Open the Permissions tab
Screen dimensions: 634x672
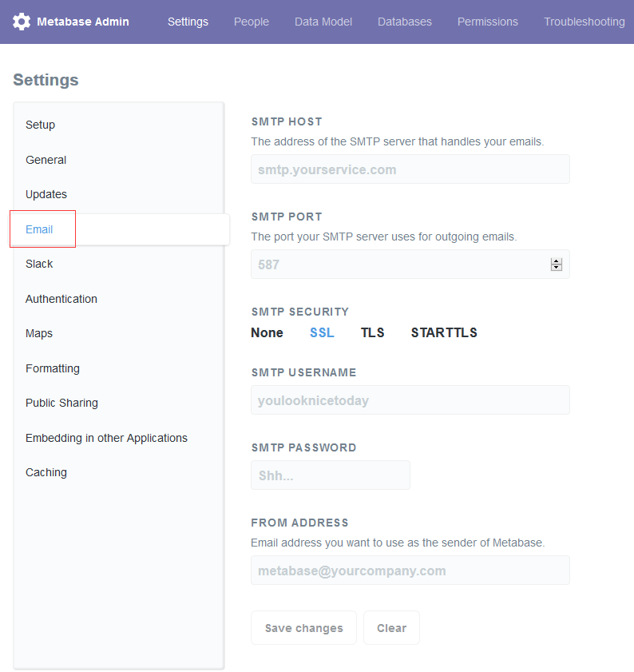(487, 22)
